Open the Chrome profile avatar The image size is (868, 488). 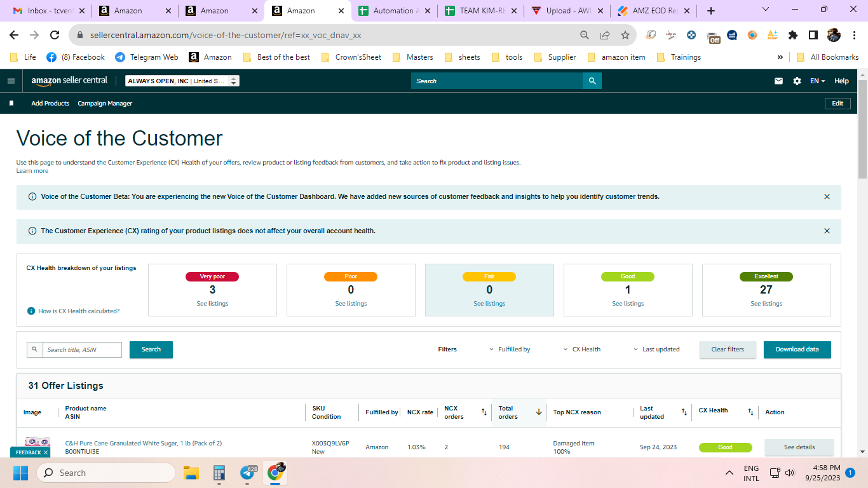(834, 35)
